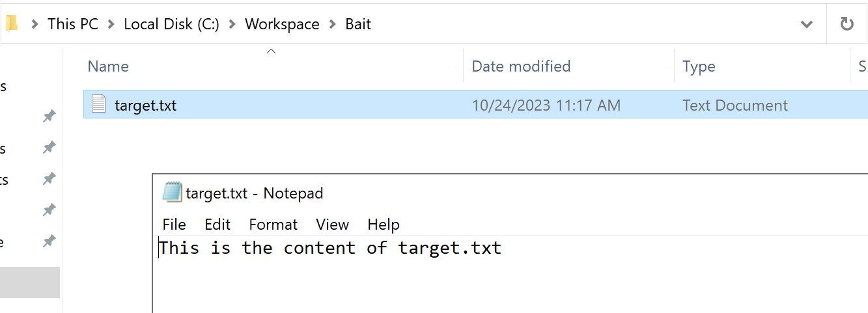
Task: Expand the chevron before Bait
Action: (333, 25)
